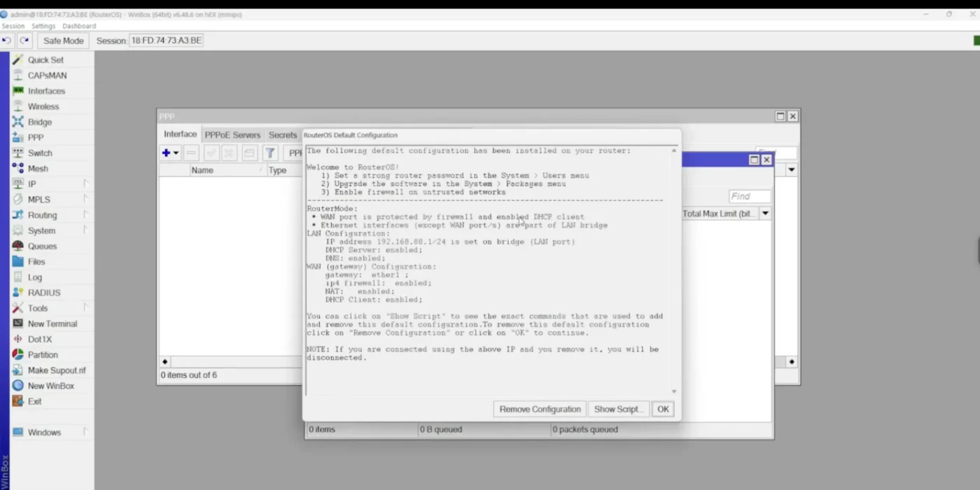
Task: Click the '0 B queued' status text
Action: click(x=441, y=430)
